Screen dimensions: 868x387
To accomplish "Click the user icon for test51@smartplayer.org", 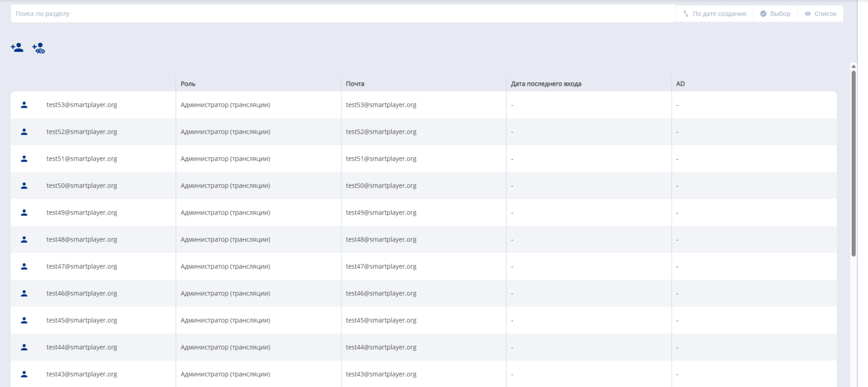I will coord(24,159).
